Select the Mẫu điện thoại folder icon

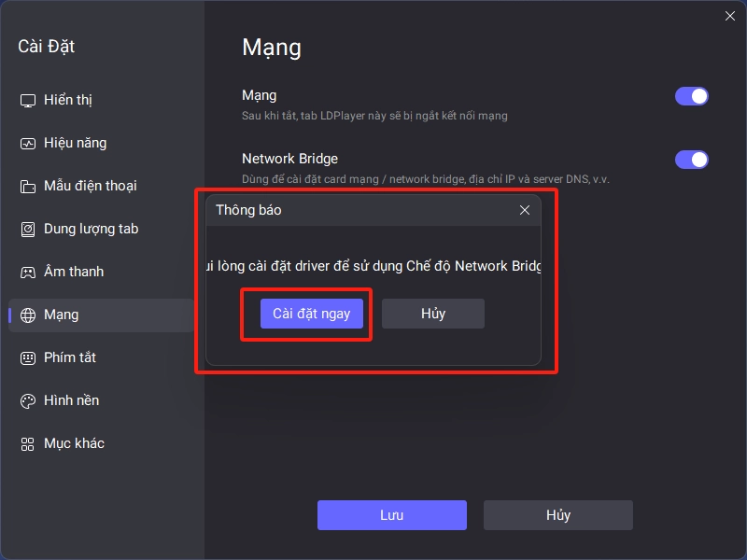click(x=28, y=186)
